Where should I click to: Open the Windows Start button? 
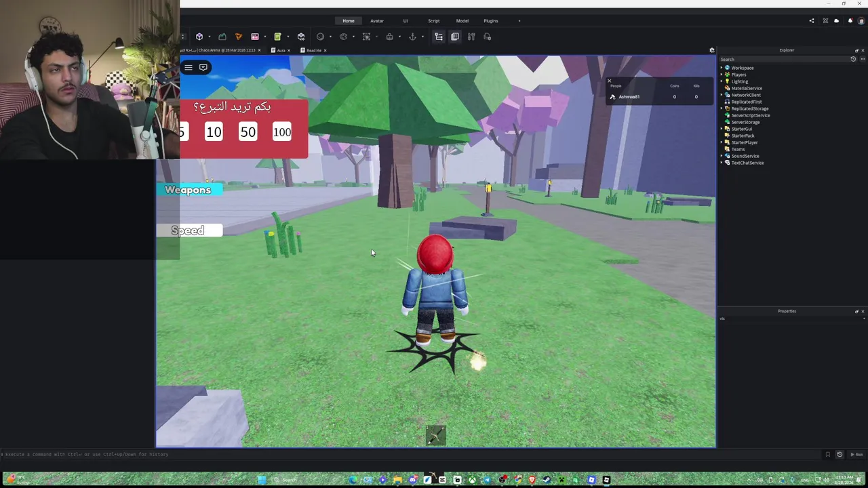point(262,480)
